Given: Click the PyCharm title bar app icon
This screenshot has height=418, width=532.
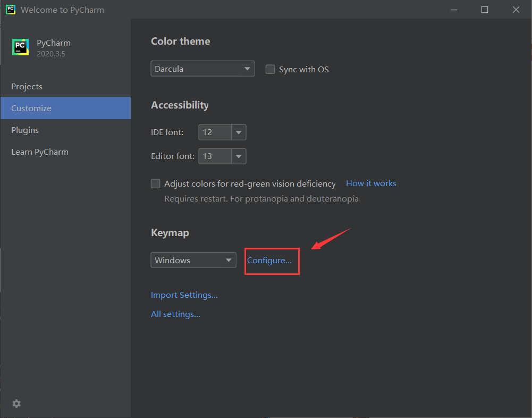Looking at the screenshot, I should (11, 10).
